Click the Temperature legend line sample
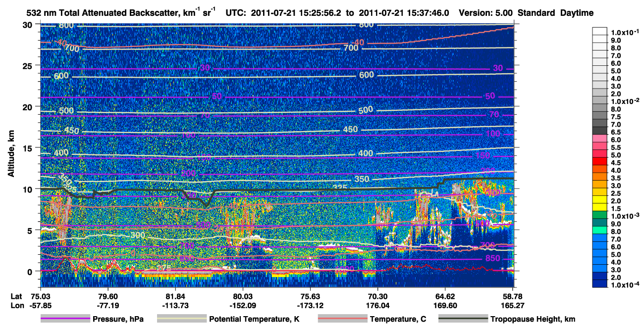Screen dimensions: 644x330 (x=342, y=319)
